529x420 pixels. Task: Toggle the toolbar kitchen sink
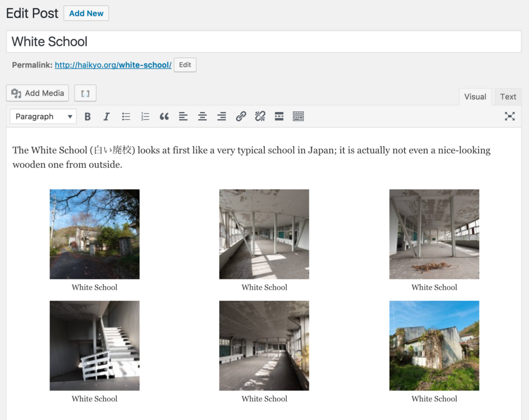point(298,117)
